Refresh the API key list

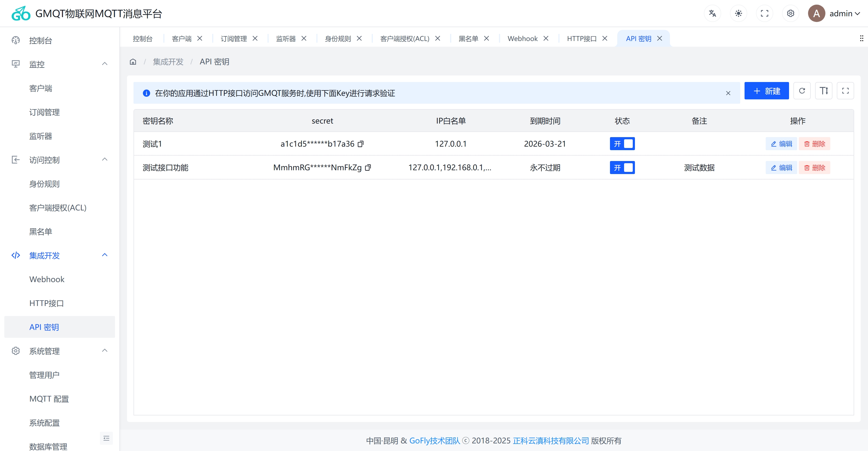click(802, 91)
